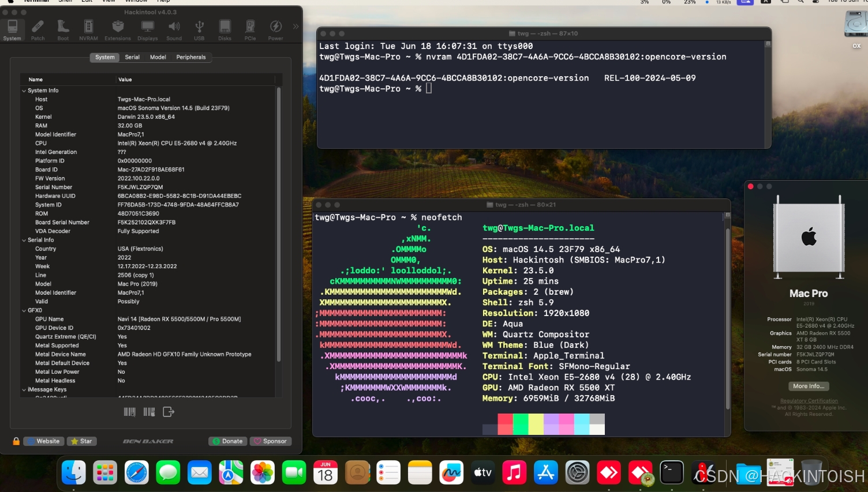Open the Displays section in Hackintool

(148, 30)
